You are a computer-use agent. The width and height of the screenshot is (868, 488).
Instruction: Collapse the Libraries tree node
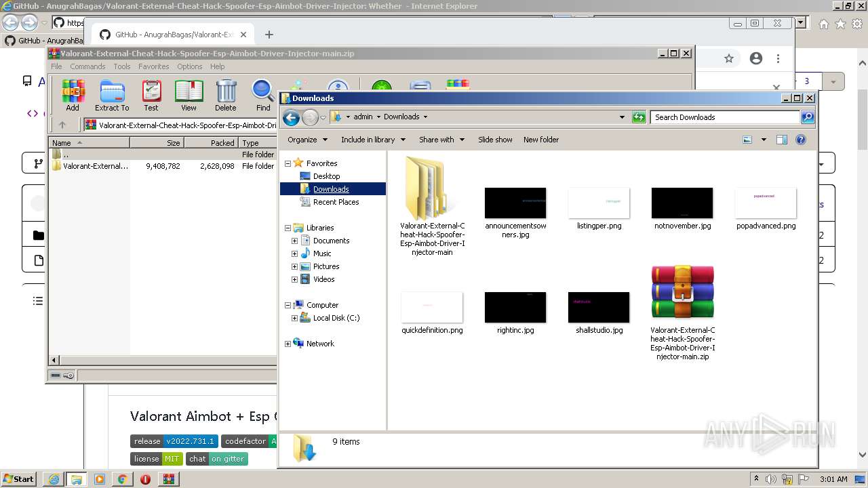[x=288, y=228]
